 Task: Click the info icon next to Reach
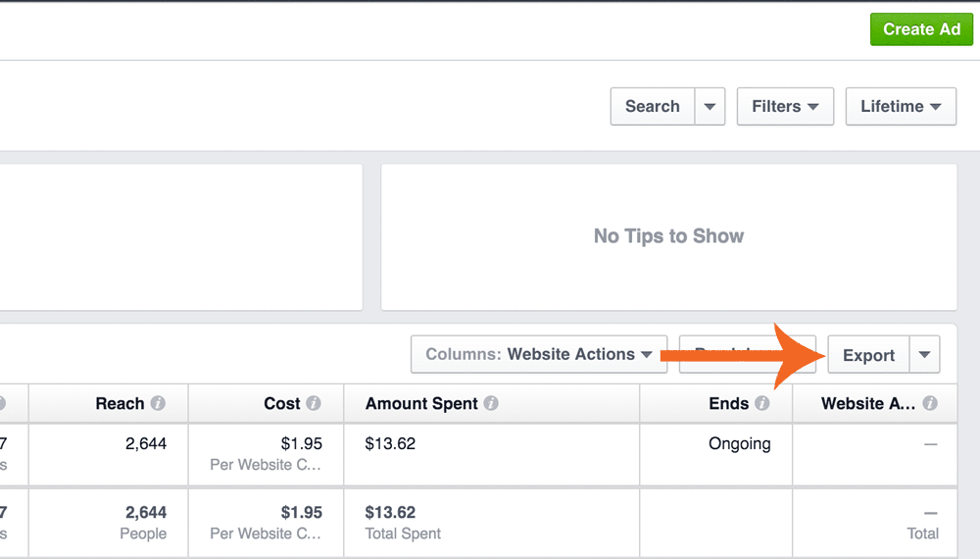click(158, 403)
